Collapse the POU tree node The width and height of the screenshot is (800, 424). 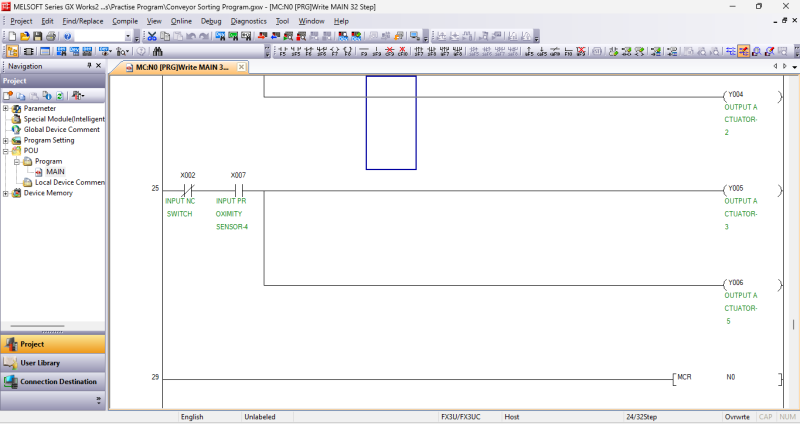click(x=6, y=151)
